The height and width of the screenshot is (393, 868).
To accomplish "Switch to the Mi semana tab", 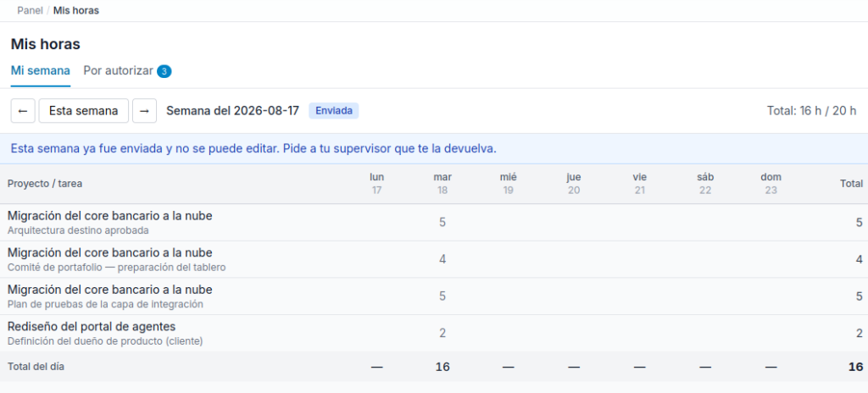I will 41,71.
